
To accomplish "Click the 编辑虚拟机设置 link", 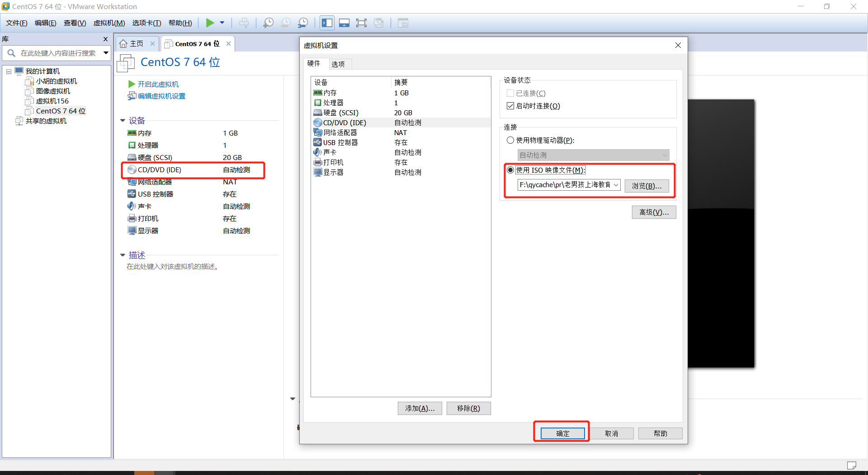I will point(161,96).
